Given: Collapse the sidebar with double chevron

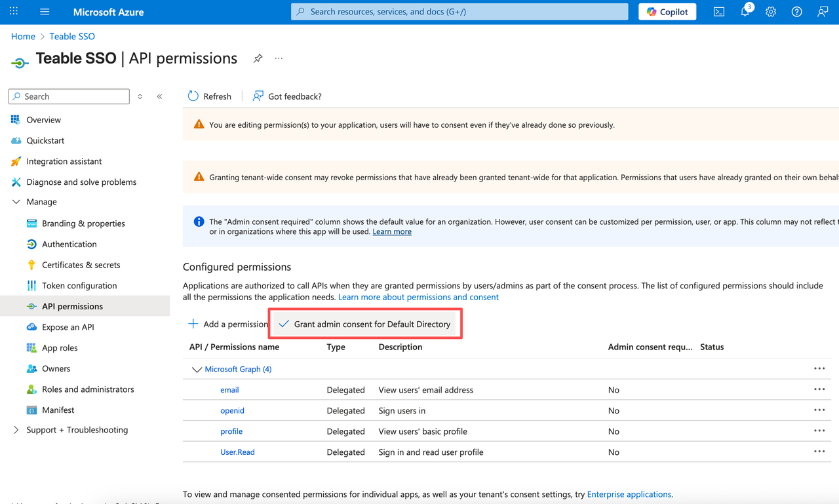Looking at the screenshot, I should pyautogui.click(x=159, y=96).
